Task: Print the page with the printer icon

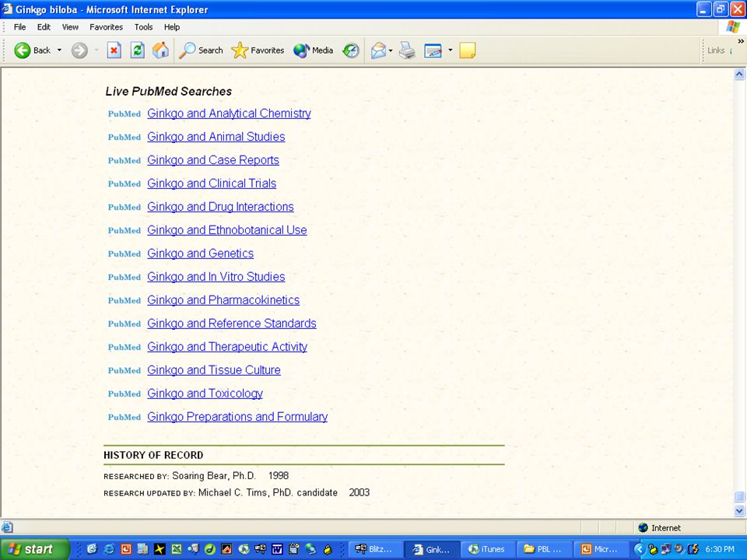Action: pos(407,50)
